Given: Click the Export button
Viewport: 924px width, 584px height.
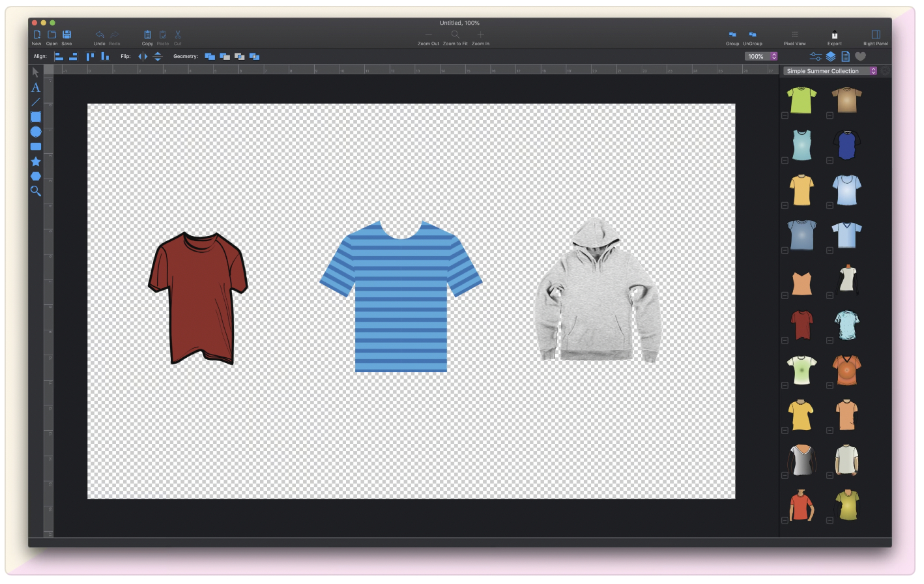Looking at the screenshot, I should click(x=834, y=36).
